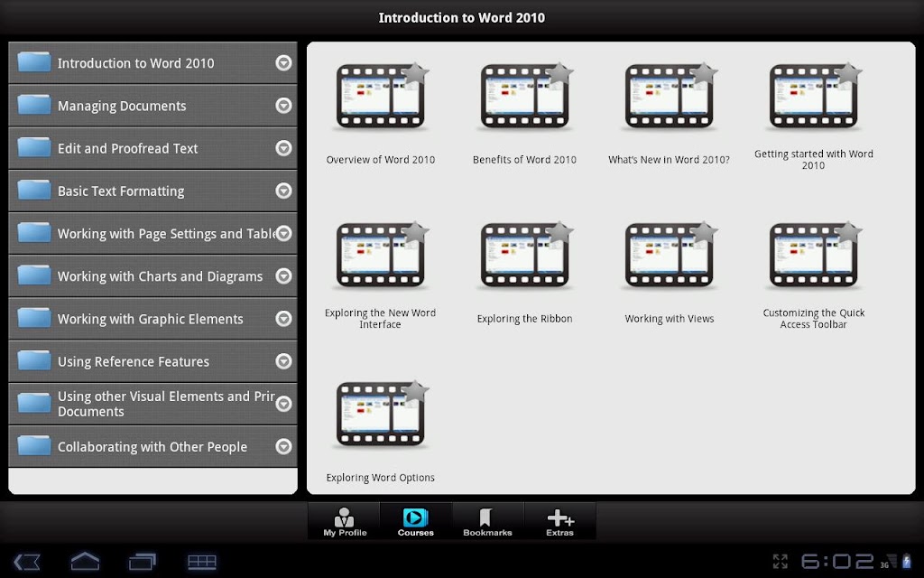Image resolution: width=924 pixels, height=578 pixels.
Task: Tap the fullscreen zoom icon in system bar
Action: pos(781,562)
